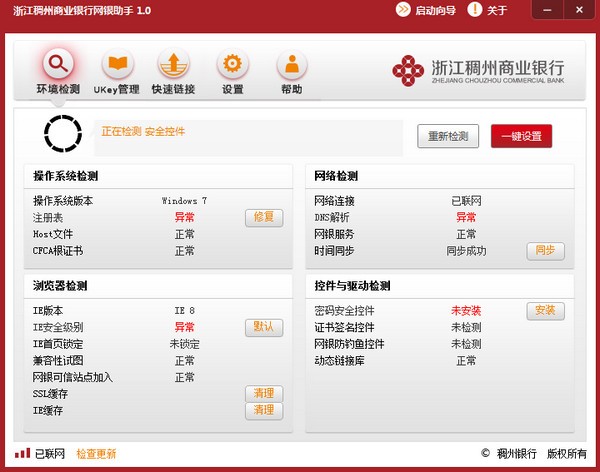Click the signal bars network icon

pos(23,453)
